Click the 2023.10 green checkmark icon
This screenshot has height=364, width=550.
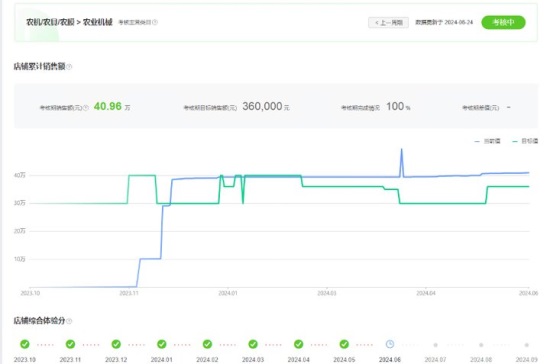pyautogui.click(x=25, y=344)
